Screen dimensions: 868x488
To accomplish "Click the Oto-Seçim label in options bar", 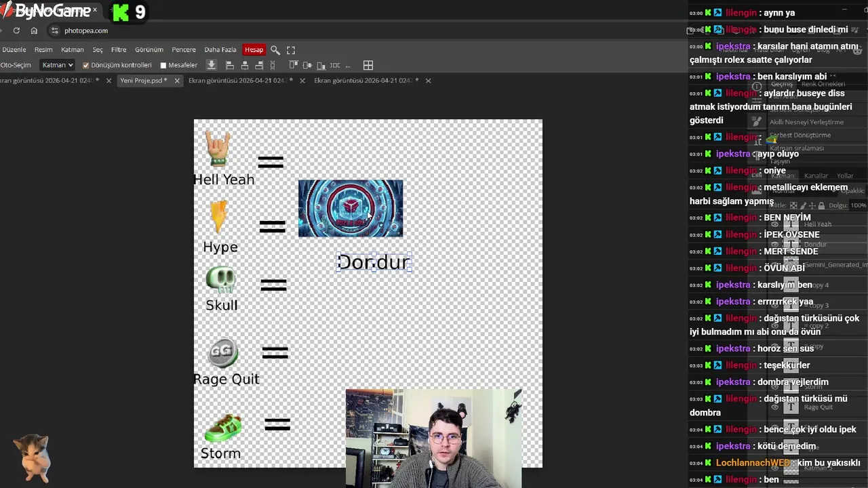I will pyautogui.click(x=16, y=65).
